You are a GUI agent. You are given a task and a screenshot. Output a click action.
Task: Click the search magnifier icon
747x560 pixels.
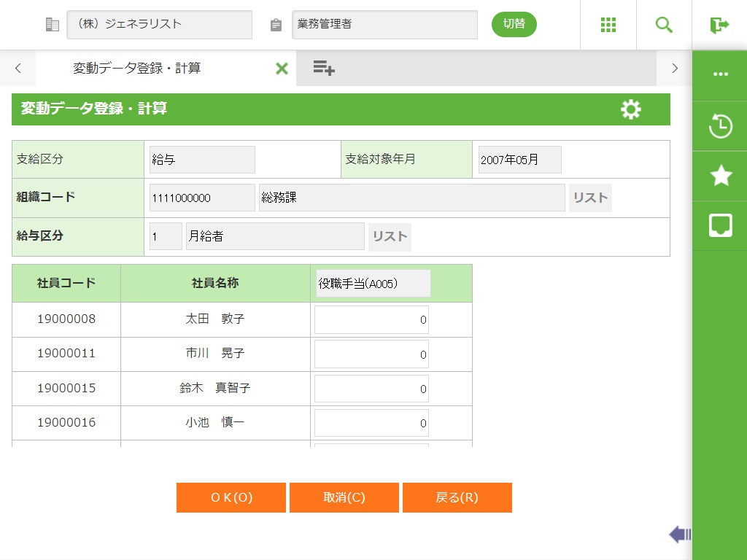pyautogui.click(x=664, y=25)
